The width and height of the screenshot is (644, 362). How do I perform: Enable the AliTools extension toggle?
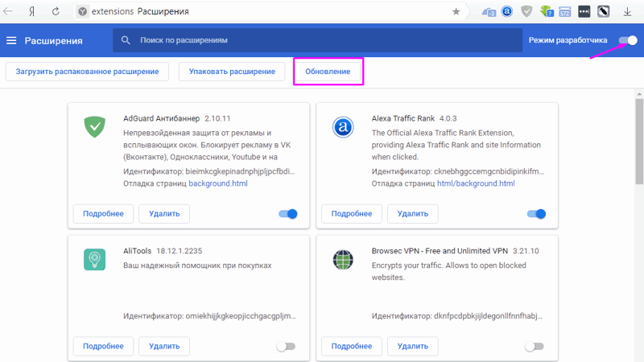click(x=286, y=347)
